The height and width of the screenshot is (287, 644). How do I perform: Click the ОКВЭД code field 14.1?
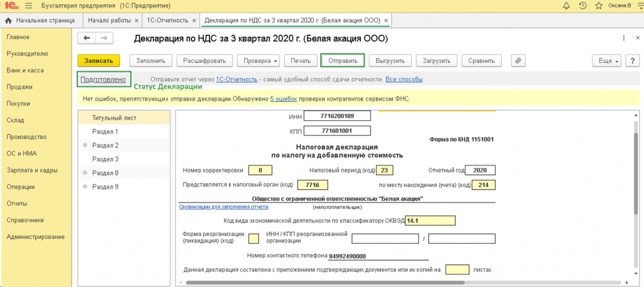[x=430, y=220]
